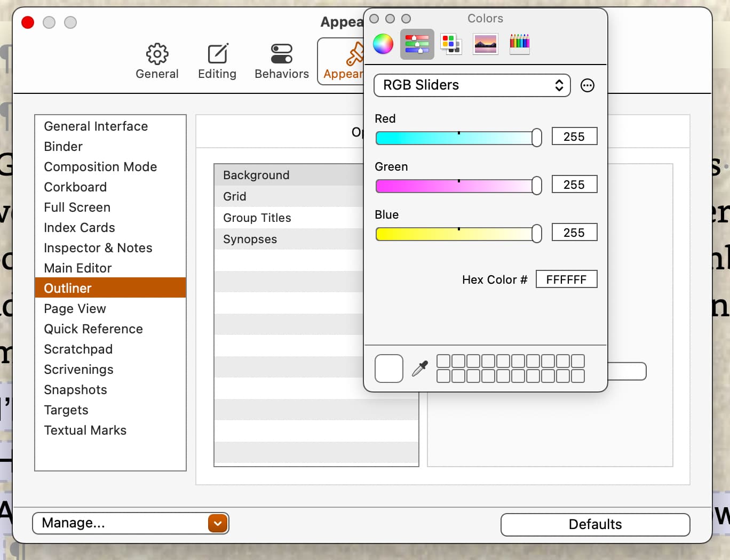Select Scrivenings in the sidebar

pyautogui.click(x=110, y=370)
